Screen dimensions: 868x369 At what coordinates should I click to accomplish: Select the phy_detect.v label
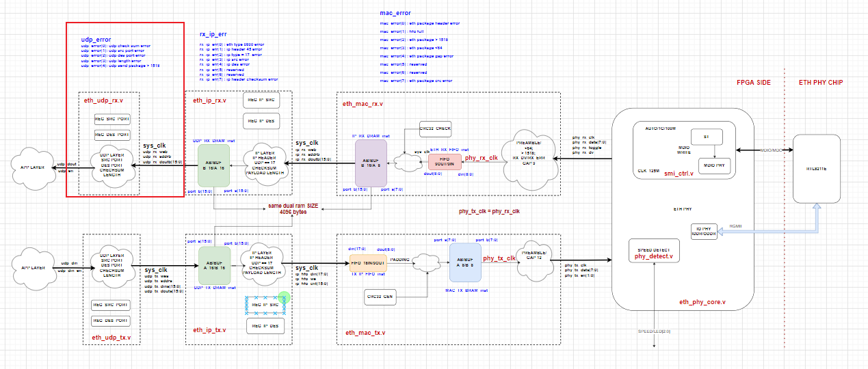[653, 256]
